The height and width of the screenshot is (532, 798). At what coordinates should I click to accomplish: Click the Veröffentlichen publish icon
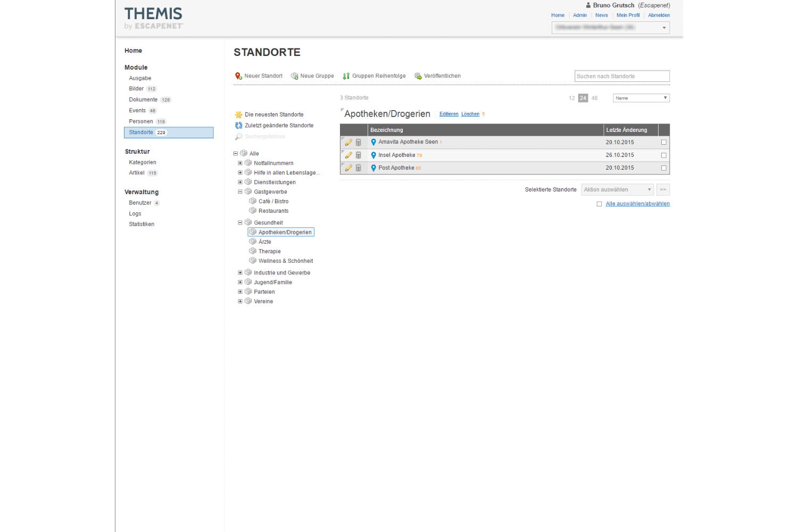[418, 76]
